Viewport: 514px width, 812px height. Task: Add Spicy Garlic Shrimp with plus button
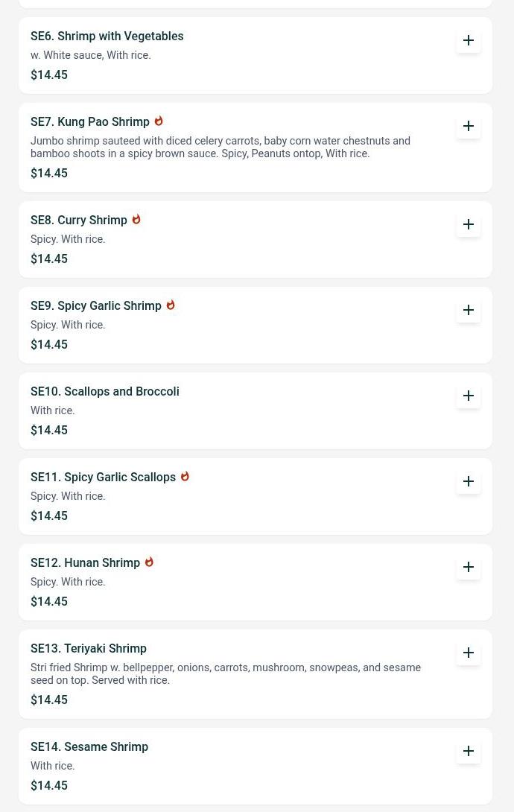469,310
